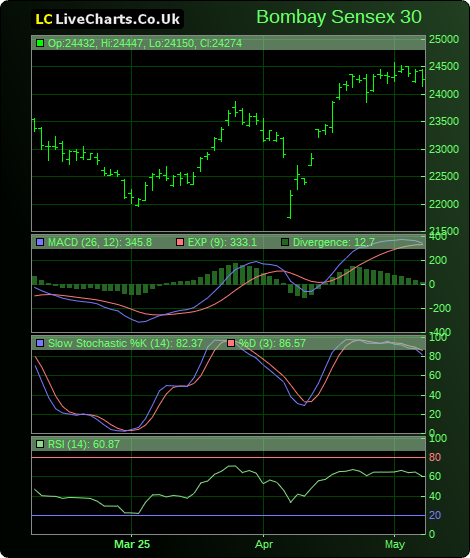Viewport: 470px width, 558px height.
Task: Click the blue Slow Stochastic %K legend swatch
Action: pos(40,343)
